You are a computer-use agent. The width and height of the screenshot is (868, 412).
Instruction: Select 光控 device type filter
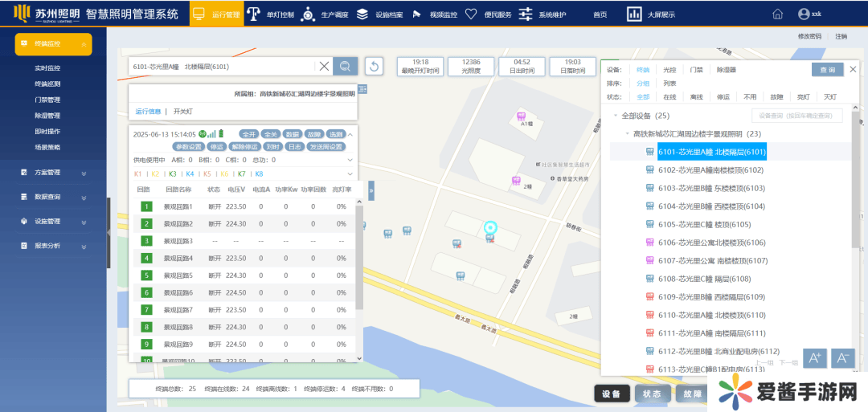[x=669, y=70]
